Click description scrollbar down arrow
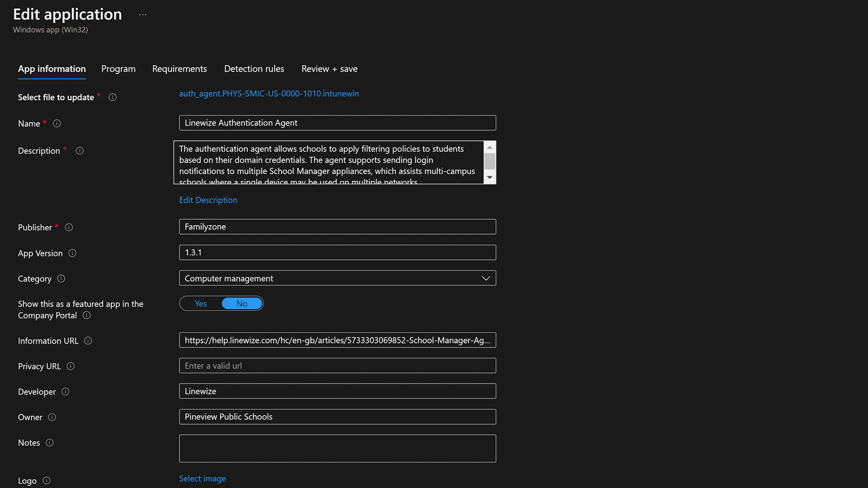This screenshot has width=868, height=488. coord(490,178)
